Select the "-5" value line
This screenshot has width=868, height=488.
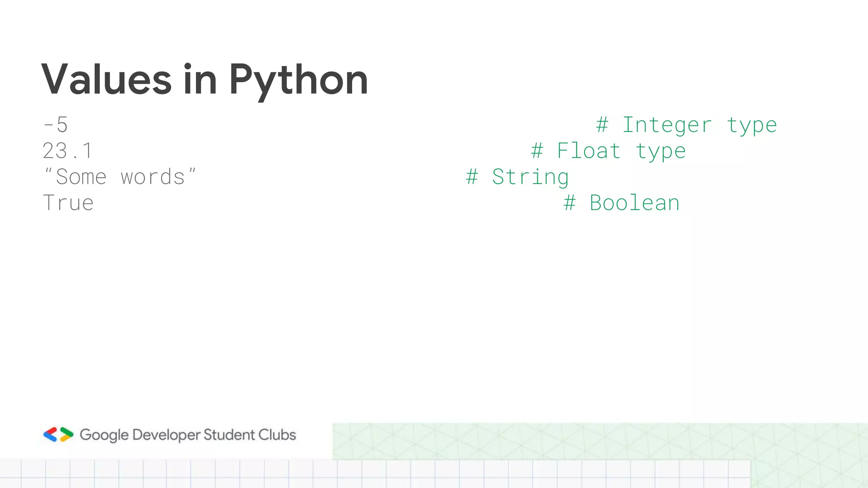55,125
